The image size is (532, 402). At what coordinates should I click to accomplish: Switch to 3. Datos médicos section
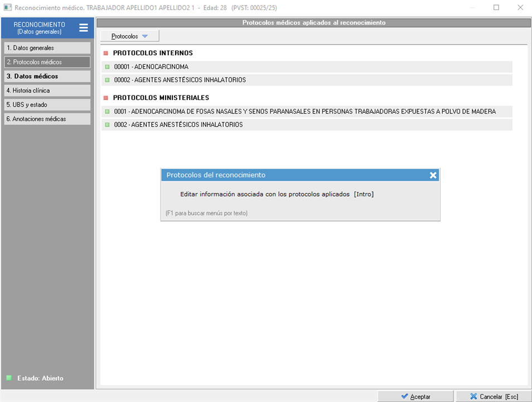pyautogui.click(x=47, y=76)
